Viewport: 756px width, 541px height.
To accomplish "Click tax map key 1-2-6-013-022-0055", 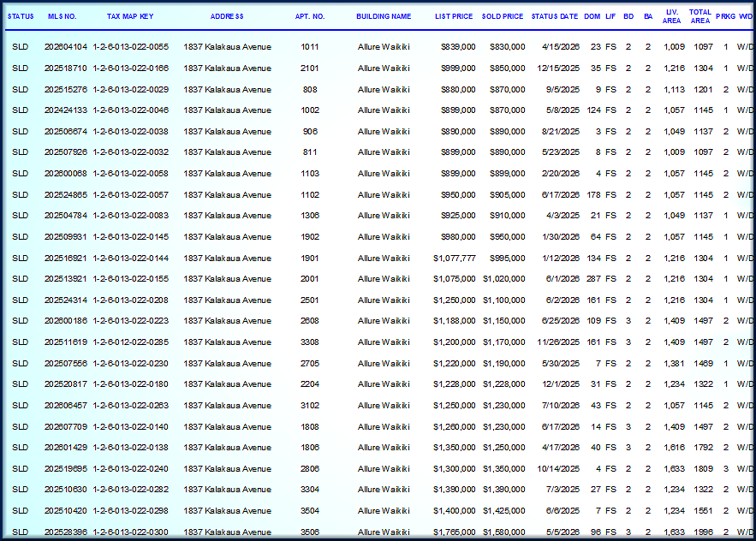I will tap(131, 47).
